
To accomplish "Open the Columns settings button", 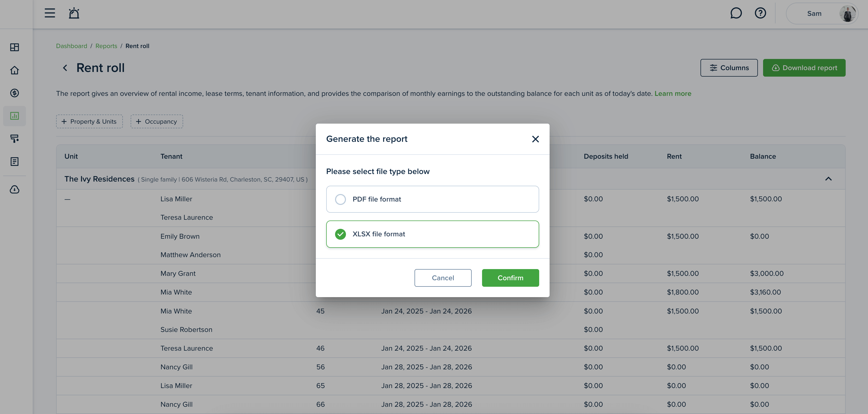I will click(x=729, y=68).
